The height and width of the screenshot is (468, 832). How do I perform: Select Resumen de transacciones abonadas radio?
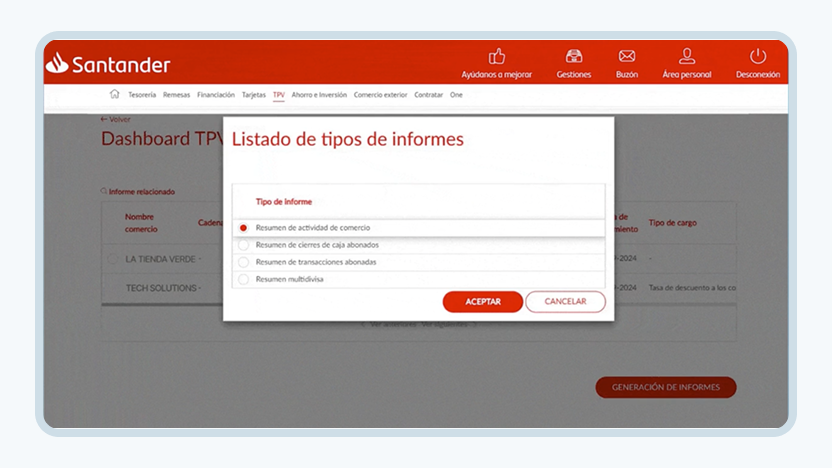(243, 262)
